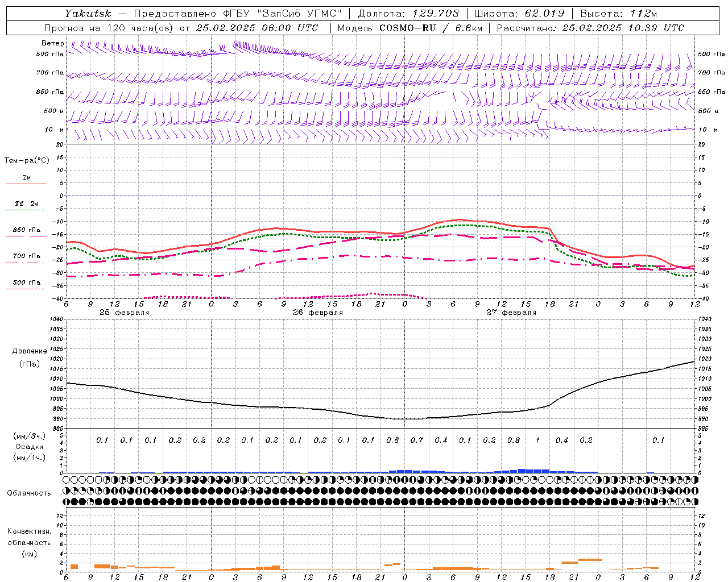Select the 'COSMO-RU / 6.6км' model label
The image size is (728, 582).
pos(431,27)
